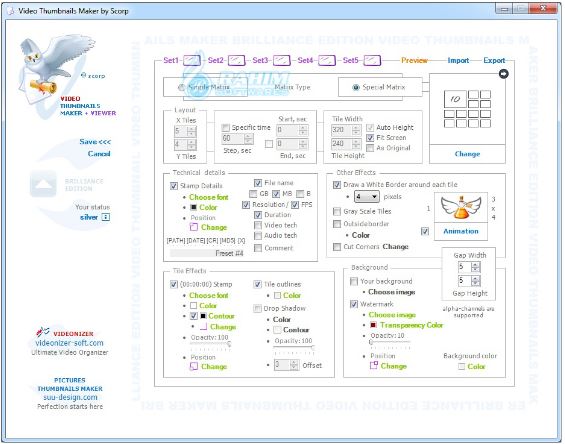Image resolution: width=565 pixels, height=444 pixels.
Task: Click the Background color swatch
Action: pyautogui.click(x=461, y=367)
